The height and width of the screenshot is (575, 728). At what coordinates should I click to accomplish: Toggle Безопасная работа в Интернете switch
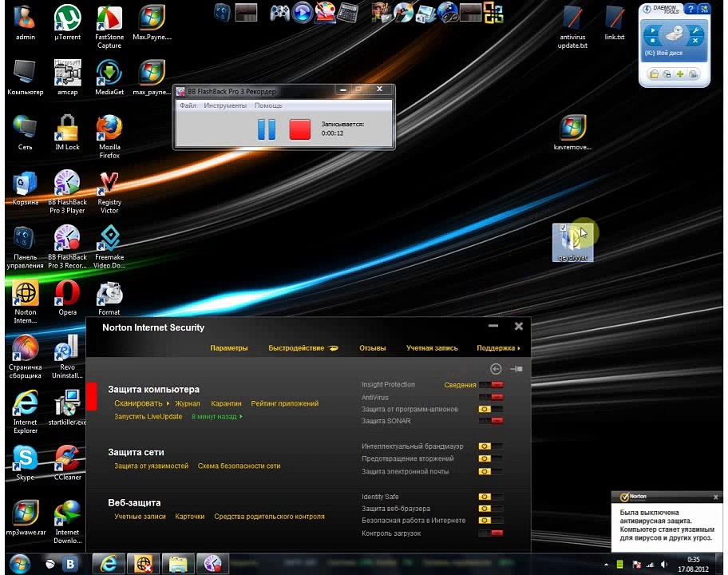(x=491, y=520)
